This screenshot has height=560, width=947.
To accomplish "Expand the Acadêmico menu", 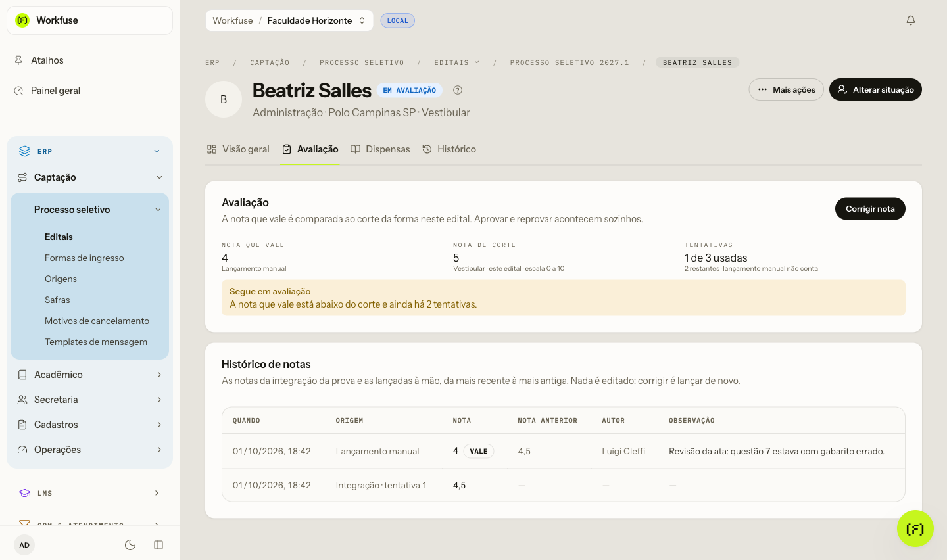I will 90,375.
